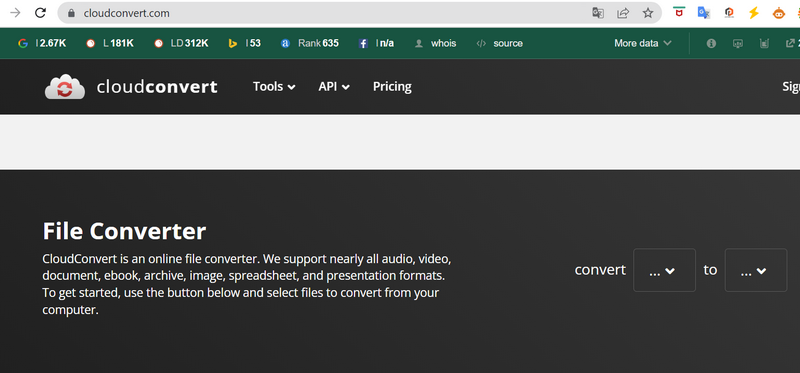Click the Alexa Rank 635 metric
800x373 pixels.
tap(310, 43)
